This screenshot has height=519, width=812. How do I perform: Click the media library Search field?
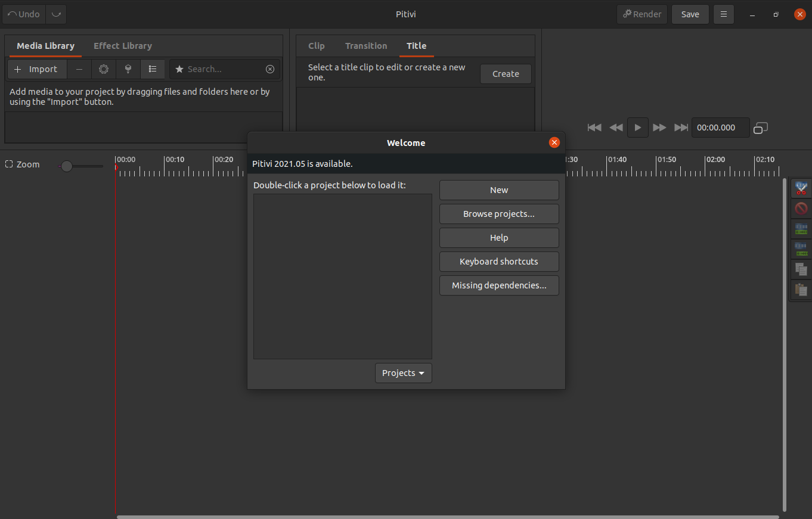point(225,69)
